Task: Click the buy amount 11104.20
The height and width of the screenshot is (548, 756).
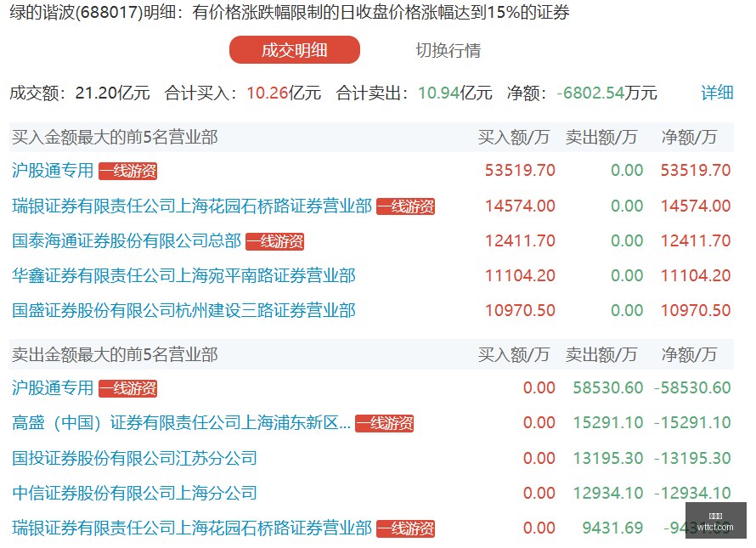Action: point(520,275)
